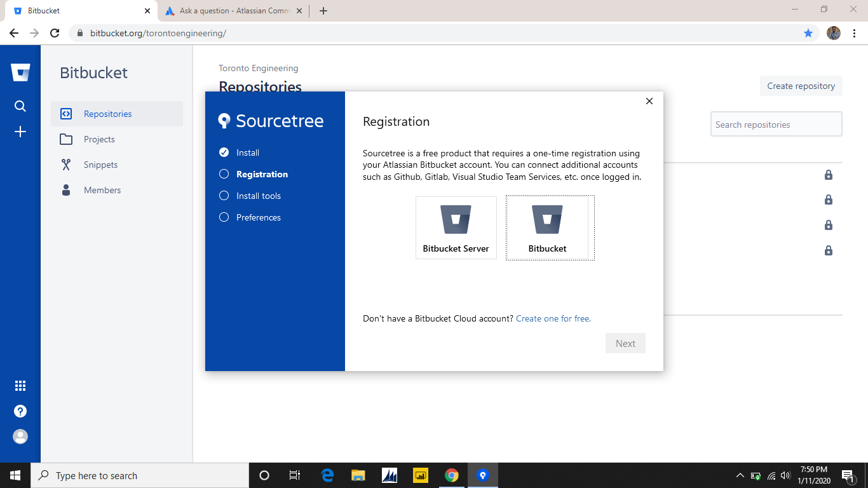Select the Bitbucket Server registration tile

coord(456,227)
